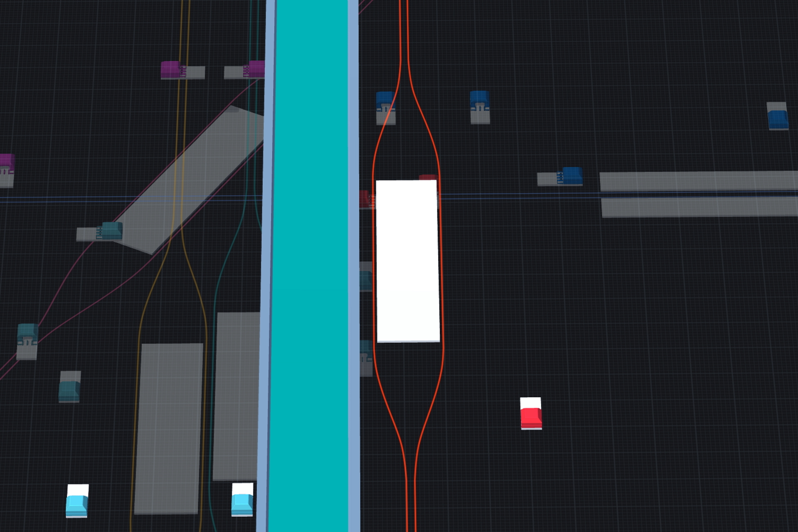This screenshot has height=532, width=798.
Task: Click the tall gray rectangle between yellow tracks
Action: click(x=168, y=428)
